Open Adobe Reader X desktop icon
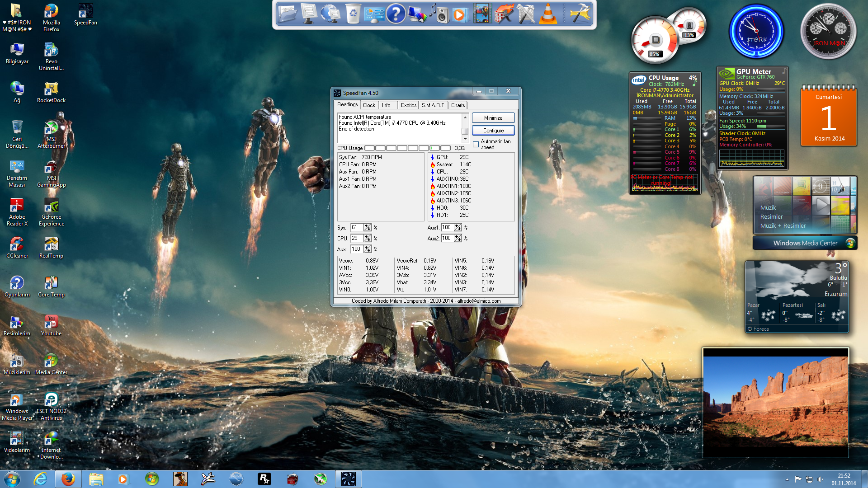The image size is (868, 488). pos(17,212)
